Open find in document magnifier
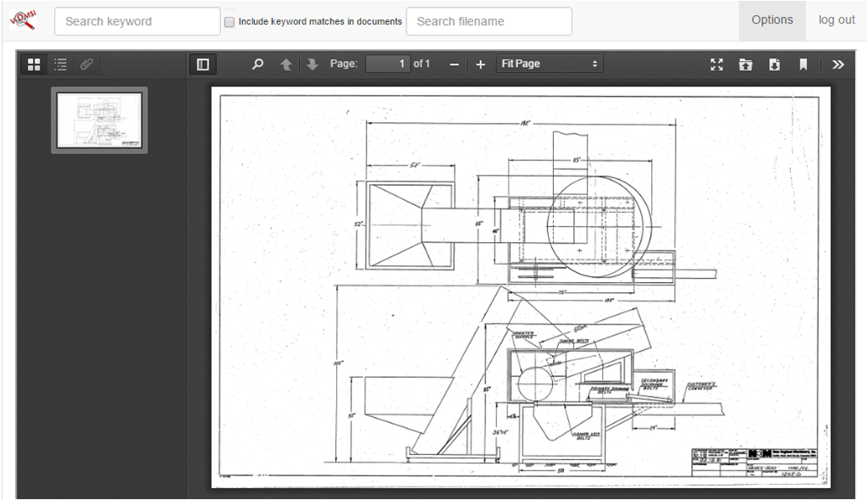The height and width of the screenshot is (500, 868). pyautogui.click(x=258, y=64)
